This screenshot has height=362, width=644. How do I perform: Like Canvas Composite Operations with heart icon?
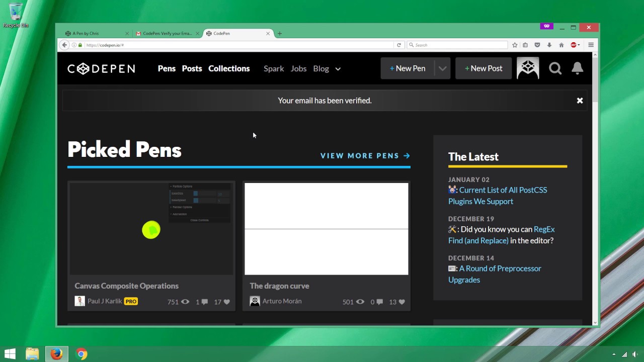[x=226, y=302]
